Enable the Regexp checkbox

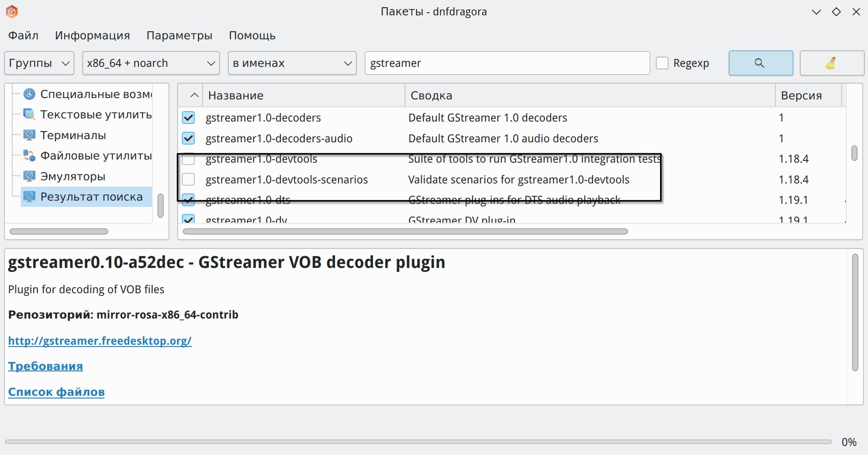coord(662,63)
